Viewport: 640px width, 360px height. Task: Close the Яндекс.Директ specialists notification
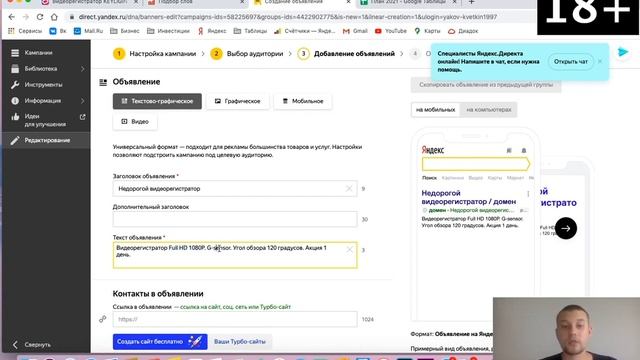tap(600, 61)
